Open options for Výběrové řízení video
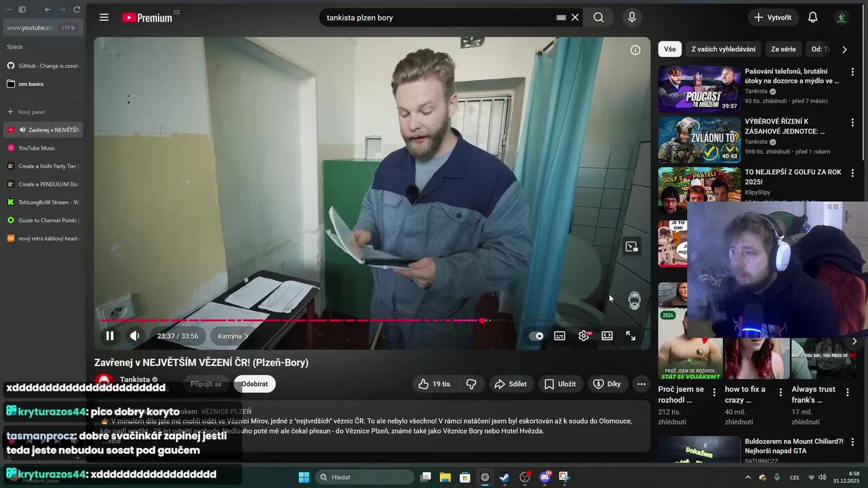This screenshot has height=488, width=868. pos(852,123)
